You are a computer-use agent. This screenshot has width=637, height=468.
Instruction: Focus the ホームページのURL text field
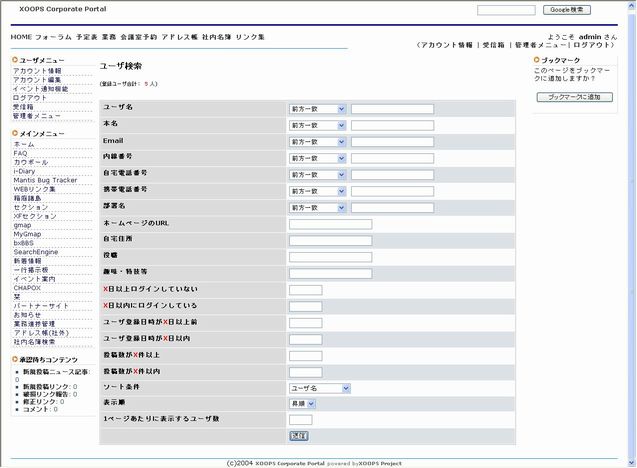[x=330, y=224]
